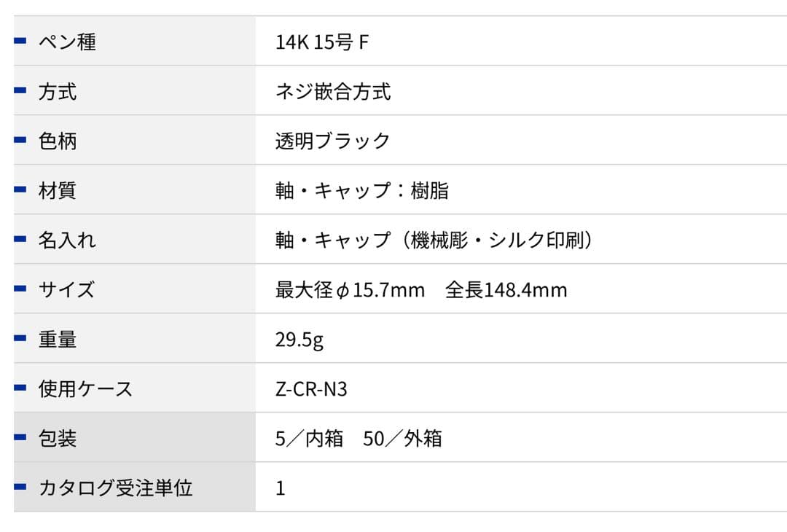Select the サイズ row heading

pos(66,289)
